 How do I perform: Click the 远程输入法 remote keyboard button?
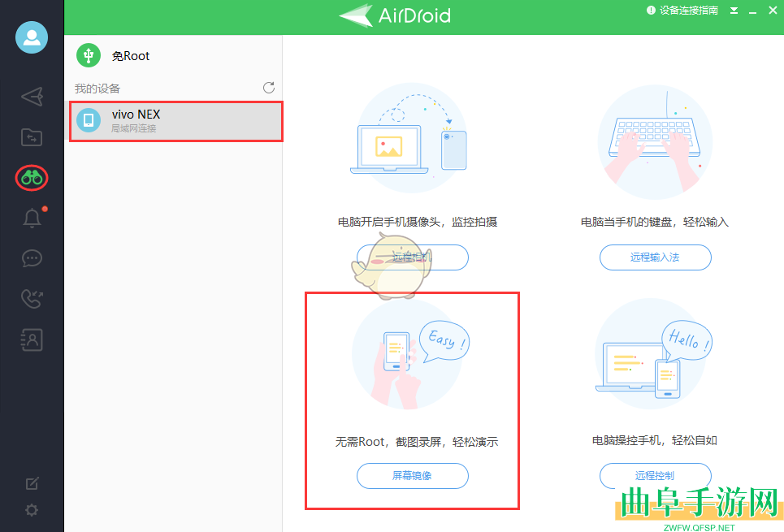(x=655, y=257)
